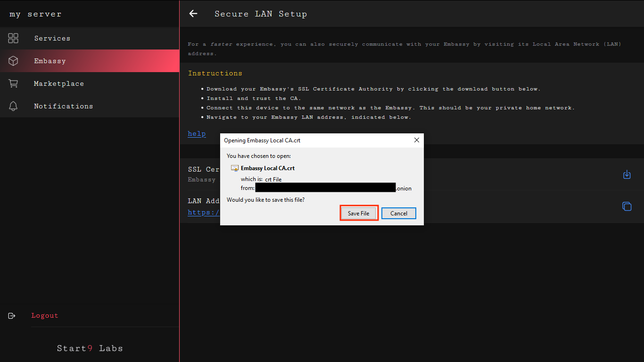Select the Services menu label
Image resolution: width=644 pixels, height=362 pixels.
(x=52, y=38)
